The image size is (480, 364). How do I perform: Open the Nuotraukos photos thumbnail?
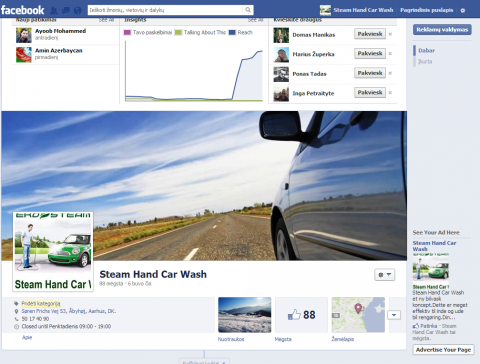point(244,315)
